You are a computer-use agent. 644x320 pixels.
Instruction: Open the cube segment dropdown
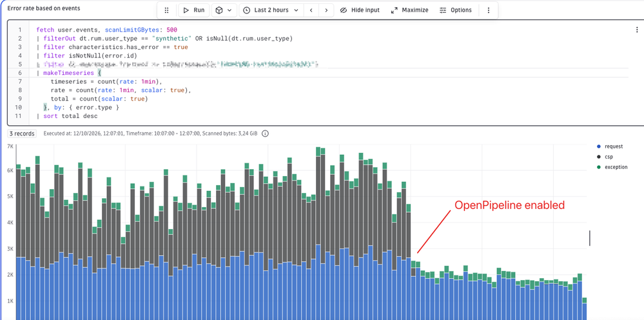click(x=224, y=10)
